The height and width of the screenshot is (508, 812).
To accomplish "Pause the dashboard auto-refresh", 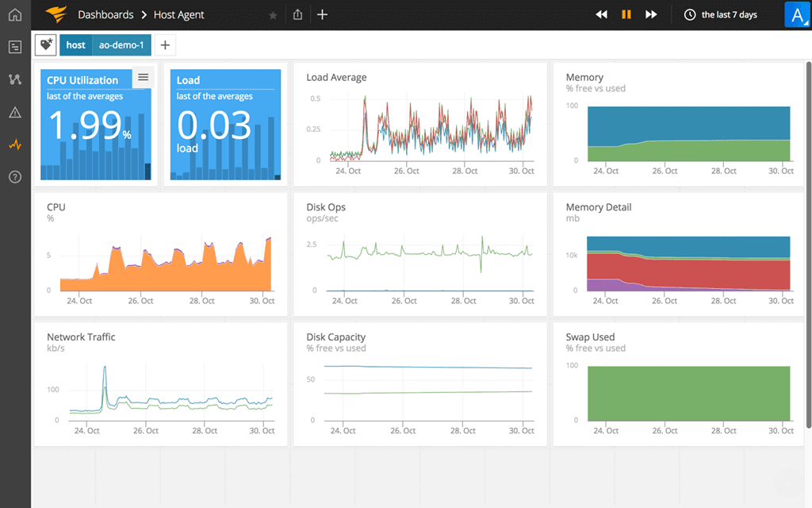I will [626, 14].
